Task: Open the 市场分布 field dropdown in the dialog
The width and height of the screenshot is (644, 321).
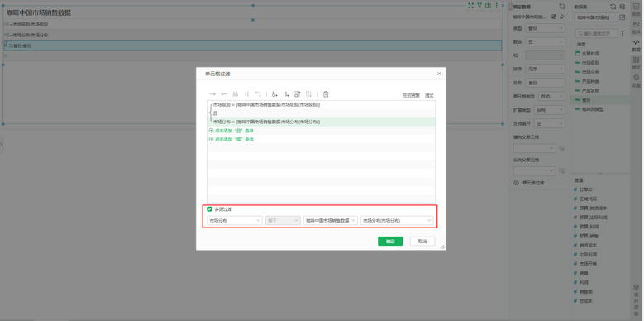Action: click(x=235, y=220)
